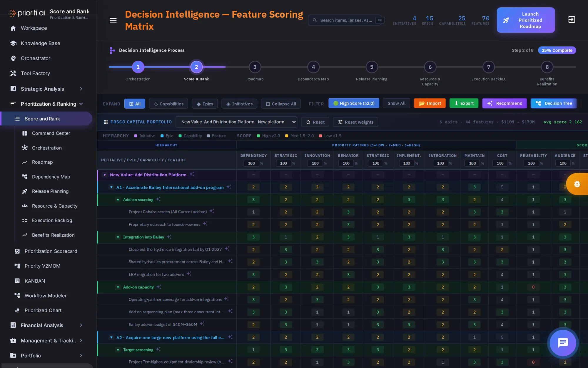588x368 pixels.
Task: Click AI sparkle beside ERP migration row
Action: (189, 274)
